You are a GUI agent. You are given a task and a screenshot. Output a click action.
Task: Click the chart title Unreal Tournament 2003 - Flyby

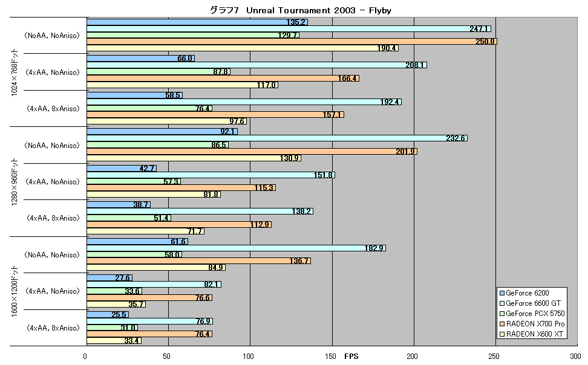click(301, 10)
